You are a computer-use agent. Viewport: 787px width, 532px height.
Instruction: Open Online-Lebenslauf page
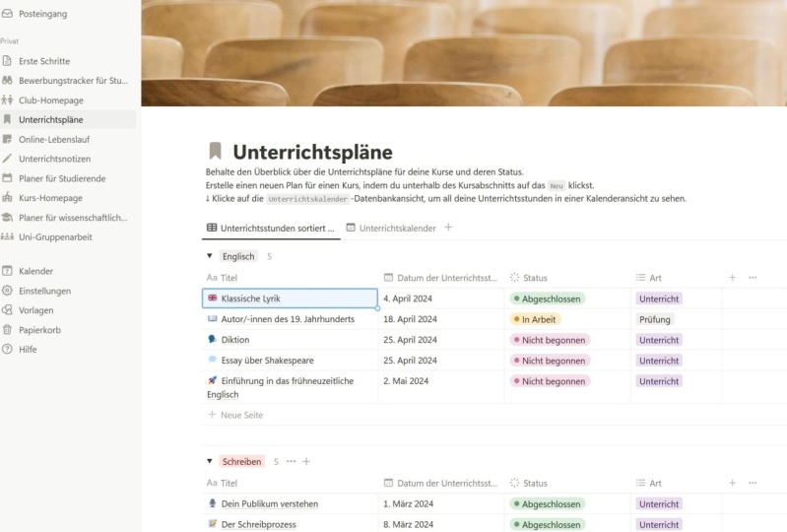tap(54, 140)
